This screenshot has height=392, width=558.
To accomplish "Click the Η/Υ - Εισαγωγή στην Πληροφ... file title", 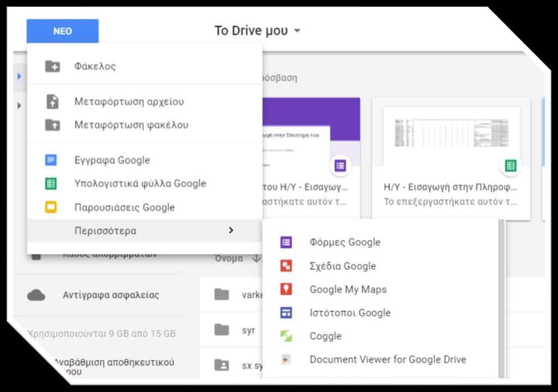I will 450,187.
